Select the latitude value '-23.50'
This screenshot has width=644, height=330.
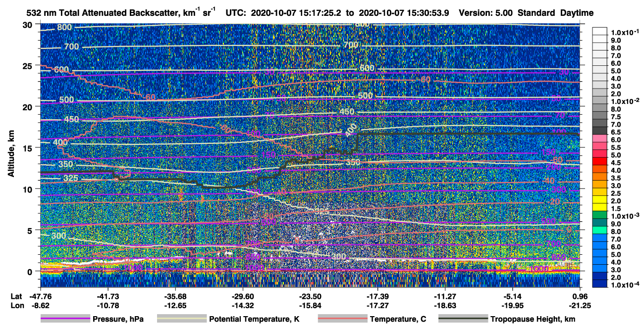pos(310,297)
